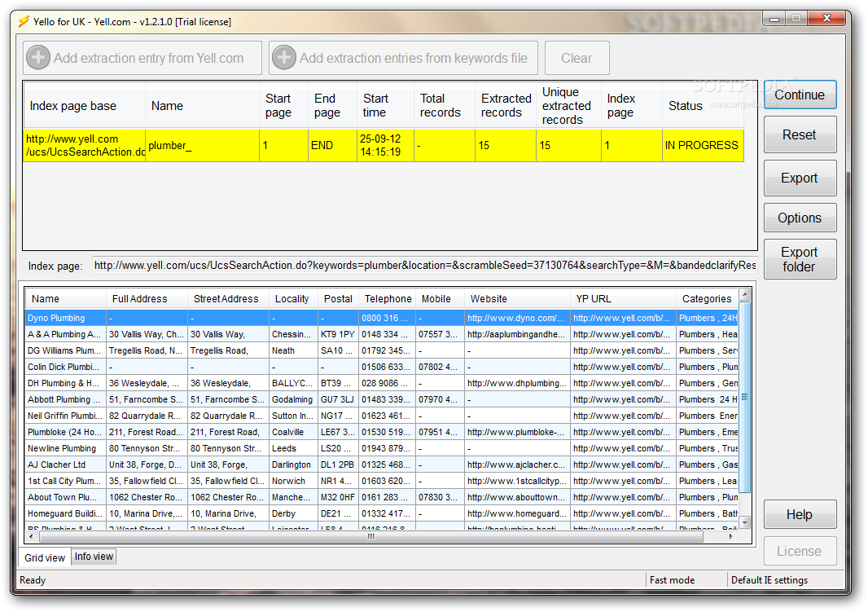Click results grid scroll up arrow

pyautogui.click(x=745, y=295)
